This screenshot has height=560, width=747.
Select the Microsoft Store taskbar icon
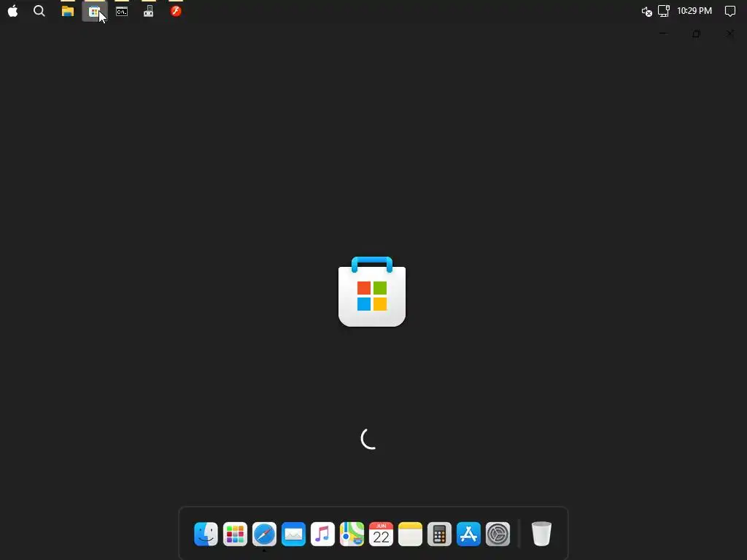[x=94, y=12]
